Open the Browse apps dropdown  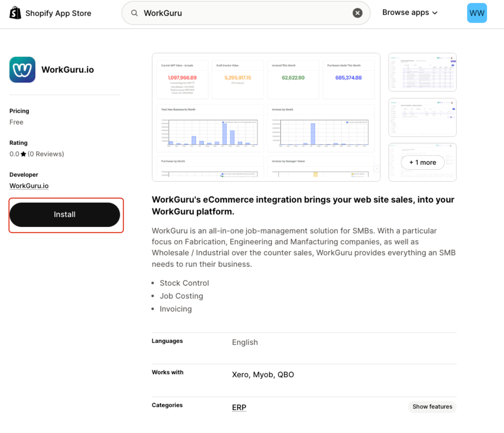pyautogui.click(x=410, y=12)
